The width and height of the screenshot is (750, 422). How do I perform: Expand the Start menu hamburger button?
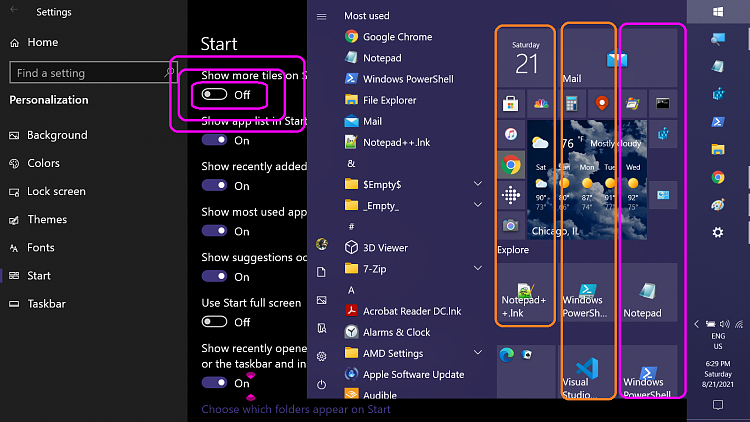[321, 16]
